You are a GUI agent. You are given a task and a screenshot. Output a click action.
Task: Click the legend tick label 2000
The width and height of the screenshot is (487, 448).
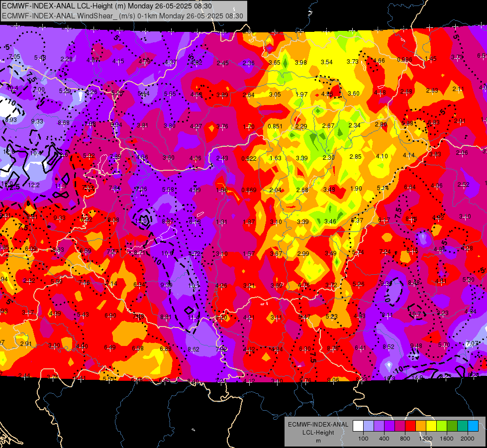(x=468, y=439)
